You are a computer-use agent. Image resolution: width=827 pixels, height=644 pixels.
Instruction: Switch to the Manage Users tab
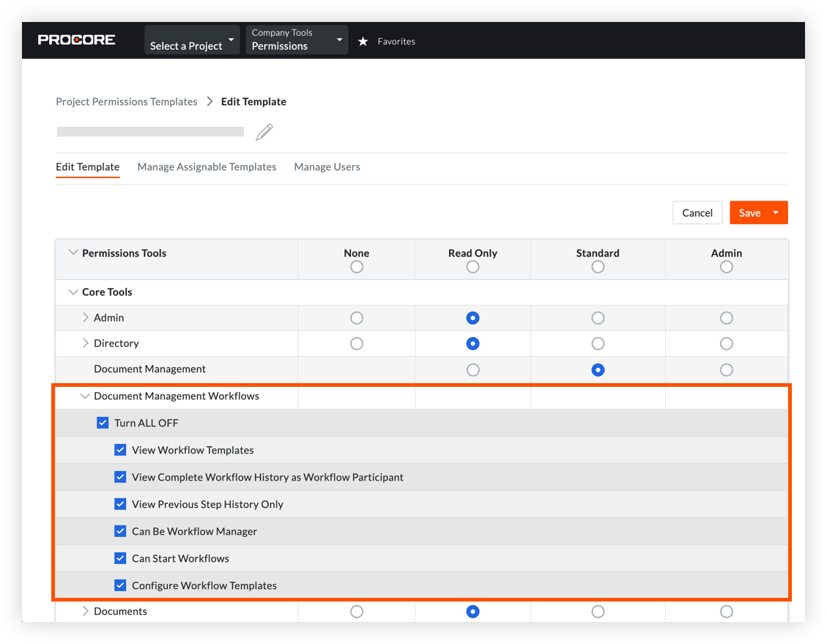pyautogui.click(x=327, y=166)
